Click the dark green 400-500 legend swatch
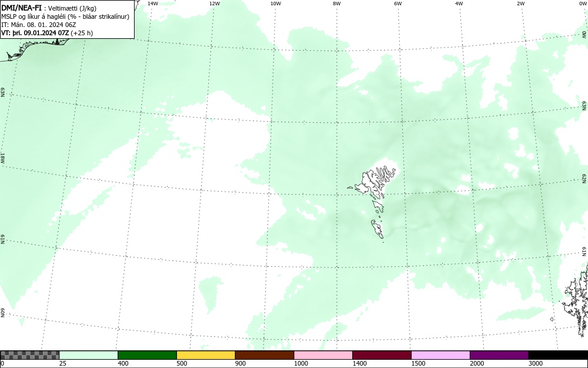This screenshot has height=368, width=588. point(147,355)
